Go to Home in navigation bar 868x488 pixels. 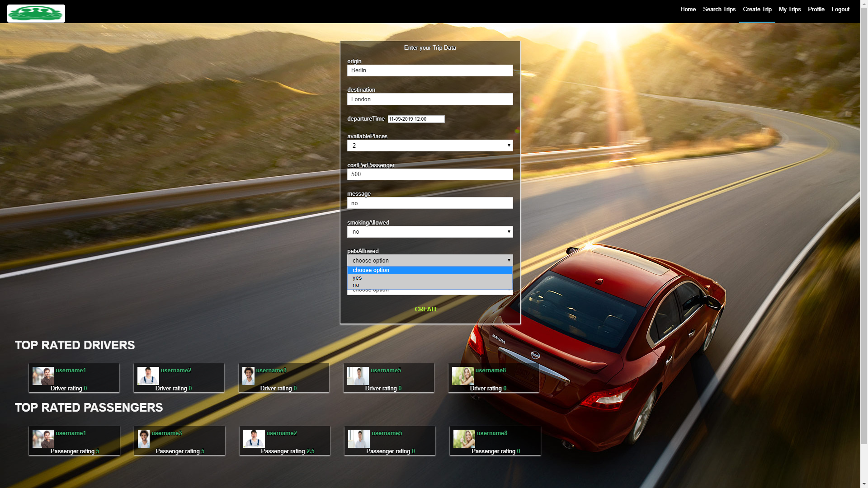[x=688, y=9]
